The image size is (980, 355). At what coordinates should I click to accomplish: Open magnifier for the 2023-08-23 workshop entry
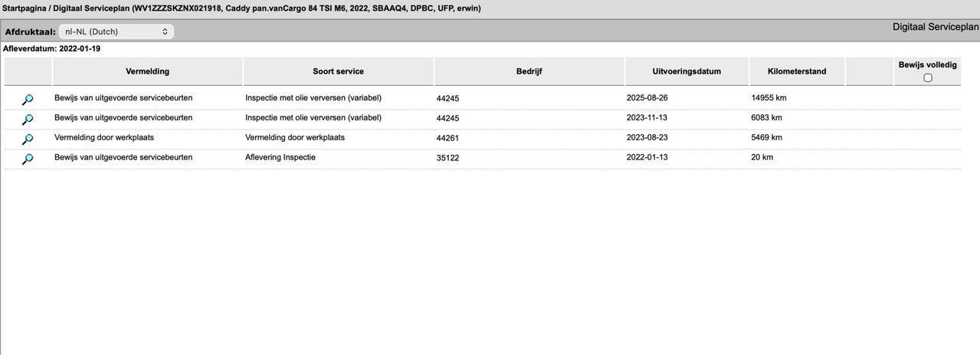[x=28, y=139]
